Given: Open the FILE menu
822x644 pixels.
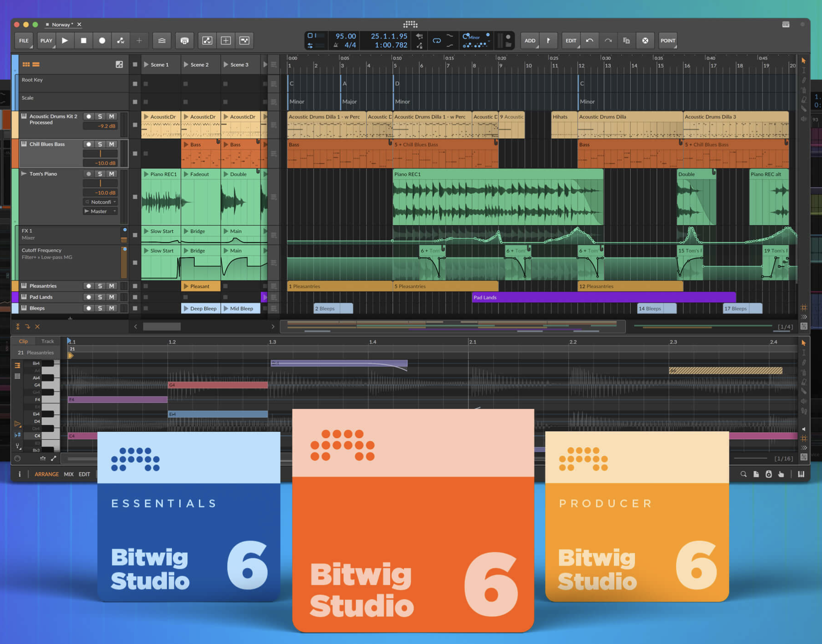Looking at the screenshot, I should (23, 40).
